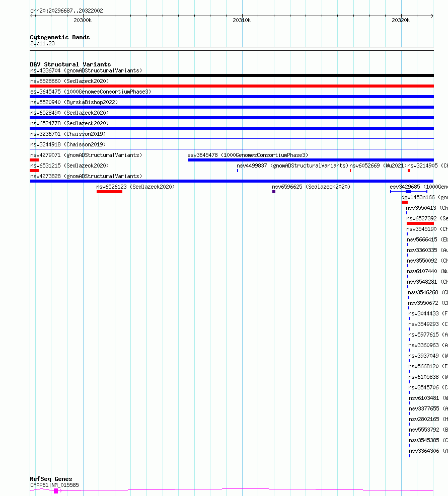Click the nsv3360963 variant label
The width and height of the screenshot is (448, 496).
pos(428,345)
